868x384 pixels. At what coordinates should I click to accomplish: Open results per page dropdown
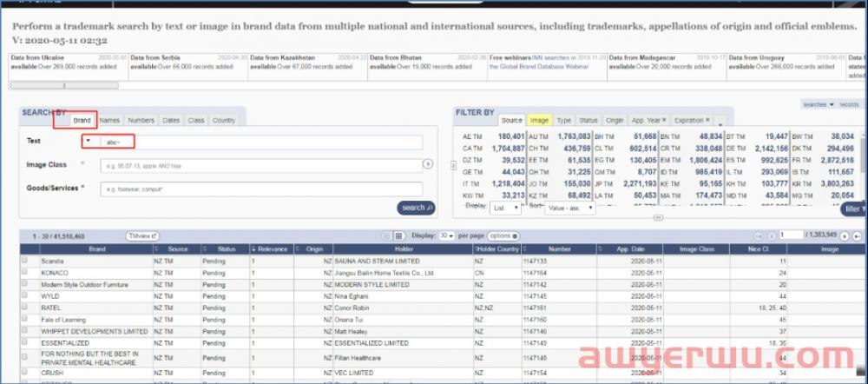446,236
